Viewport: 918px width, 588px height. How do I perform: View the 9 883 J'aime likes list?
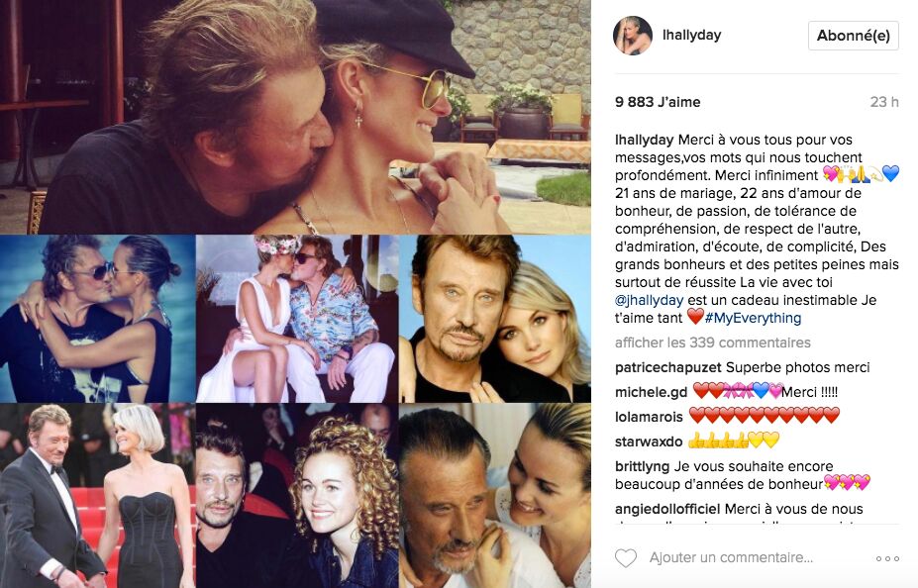pyautogui.click(x=658, y=102)
